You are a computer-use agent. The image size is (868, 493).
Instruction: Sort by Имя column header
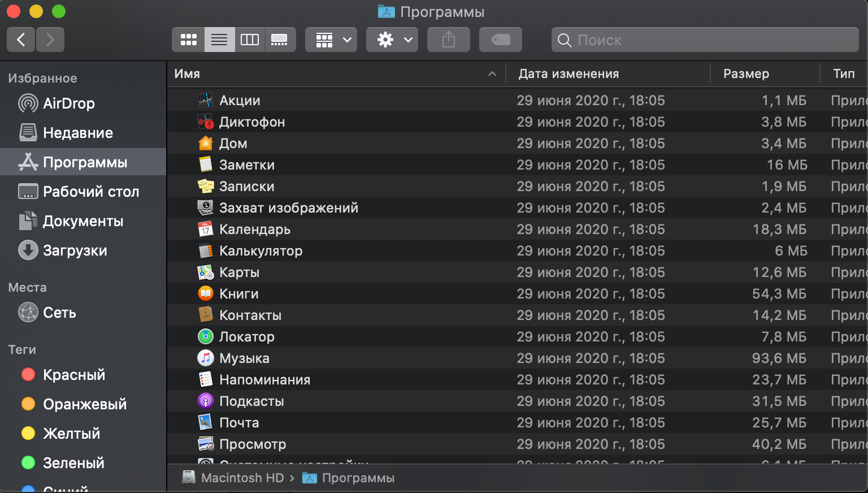coord(336,74)
